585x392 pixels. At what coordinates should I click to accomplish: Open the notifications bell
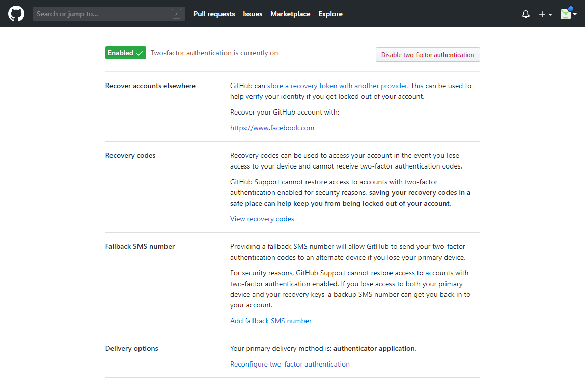[526, 14]
